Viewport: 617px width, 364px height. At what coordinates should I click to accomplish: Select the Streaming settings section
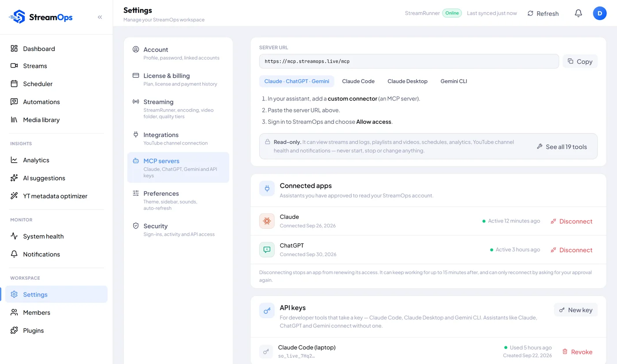pos(178,108)
